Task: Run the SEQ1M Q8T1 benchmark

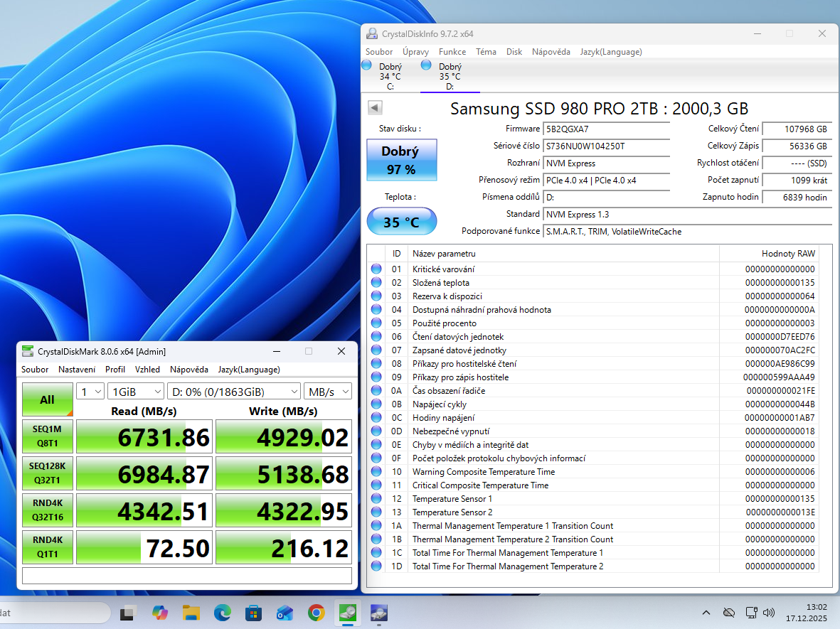Action: click(47, 436)
